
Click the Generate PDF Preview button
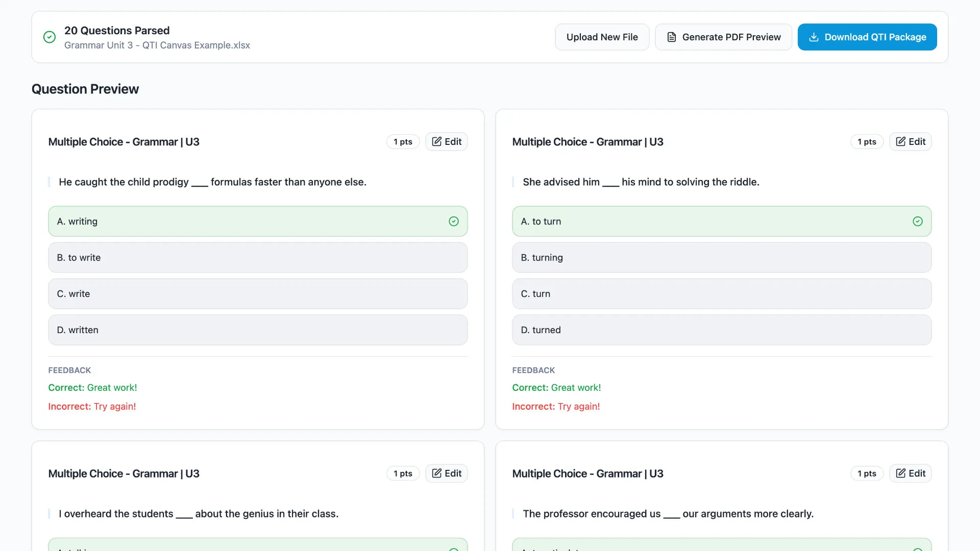click(x=723, y=37)
